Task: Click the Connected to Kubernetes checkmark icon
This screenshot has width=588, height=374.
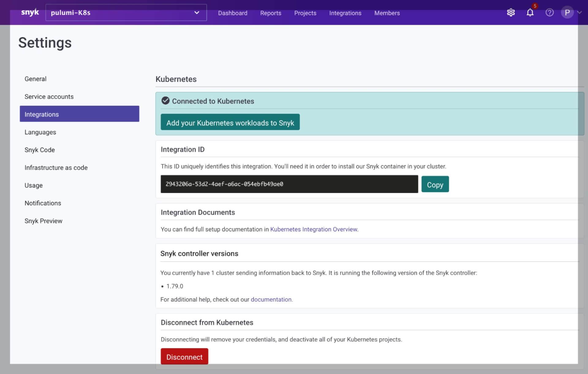Action: pos(165,101)
